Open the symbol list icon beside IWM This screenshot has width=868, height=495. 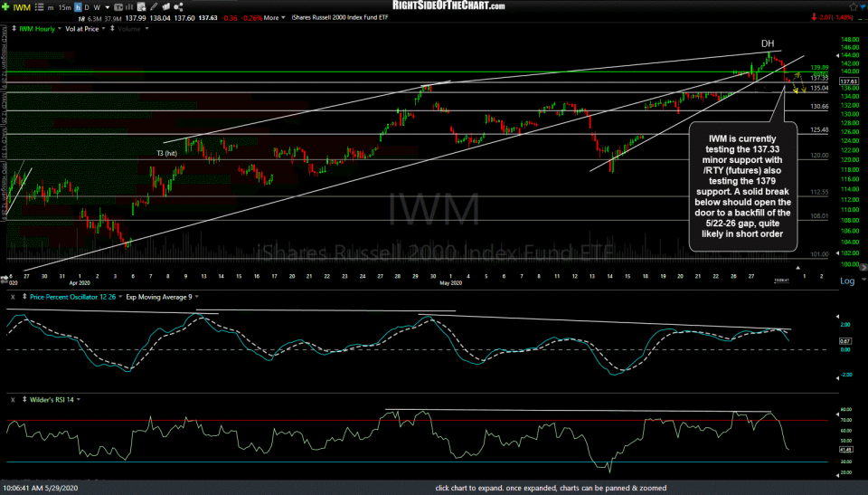tap(39, 7)
